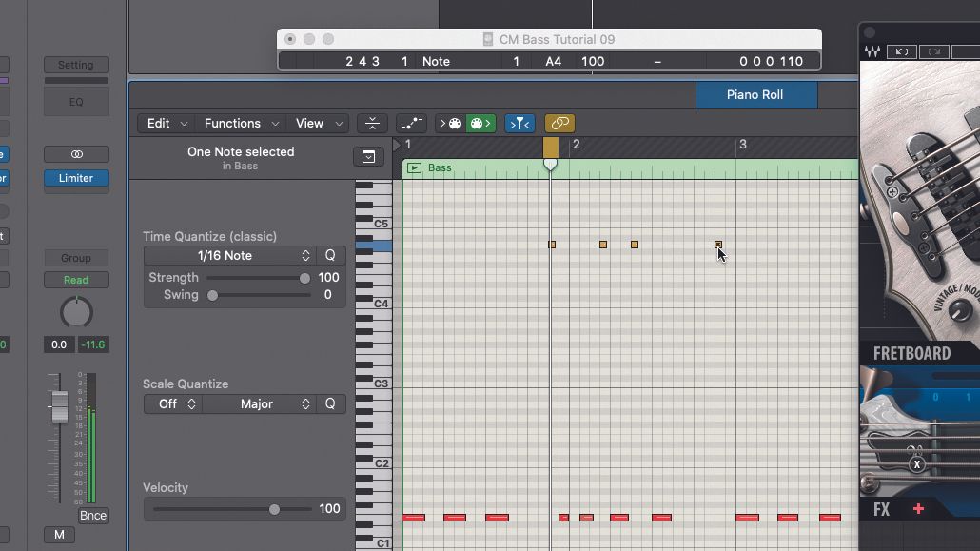Open the Functions menu
Screen dimensions: 980x551
(233, 123)
